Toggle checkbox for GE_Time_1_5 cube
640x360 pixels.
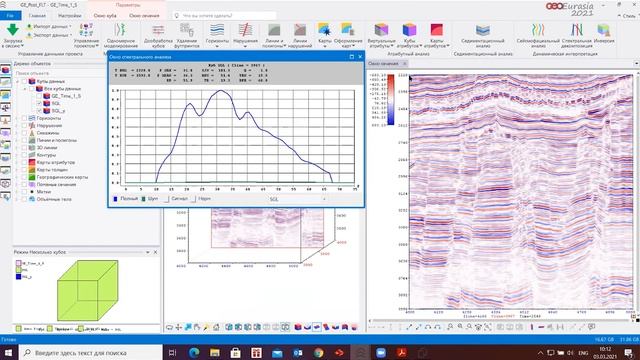pos(39,96)
